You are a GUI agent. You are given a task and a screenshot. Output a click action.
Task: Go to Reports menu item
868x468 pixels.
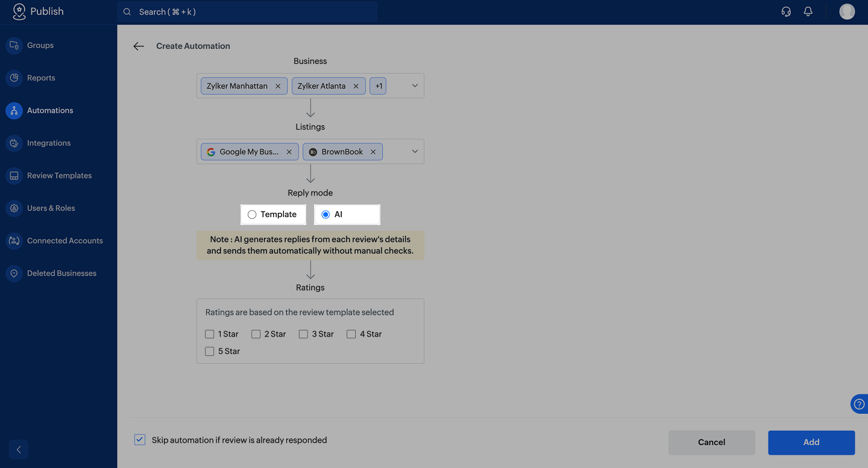[41, 78]
